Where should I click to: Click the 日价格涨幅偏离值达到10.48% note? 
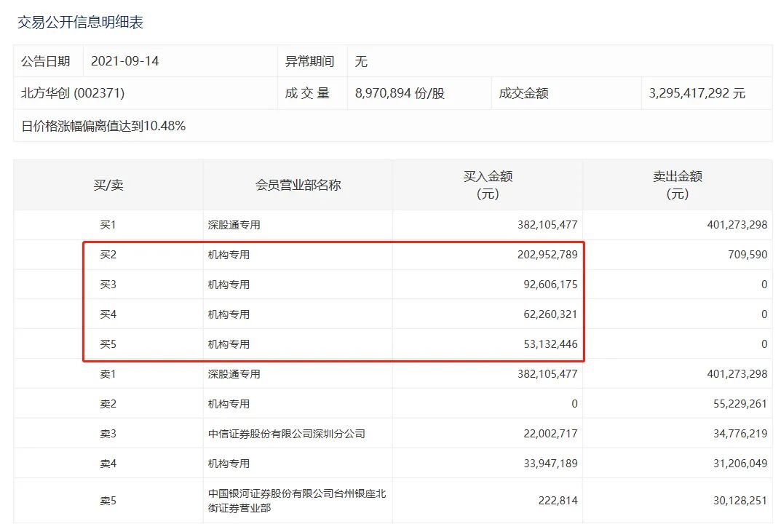pyautogui.click(x=103, y=126)
